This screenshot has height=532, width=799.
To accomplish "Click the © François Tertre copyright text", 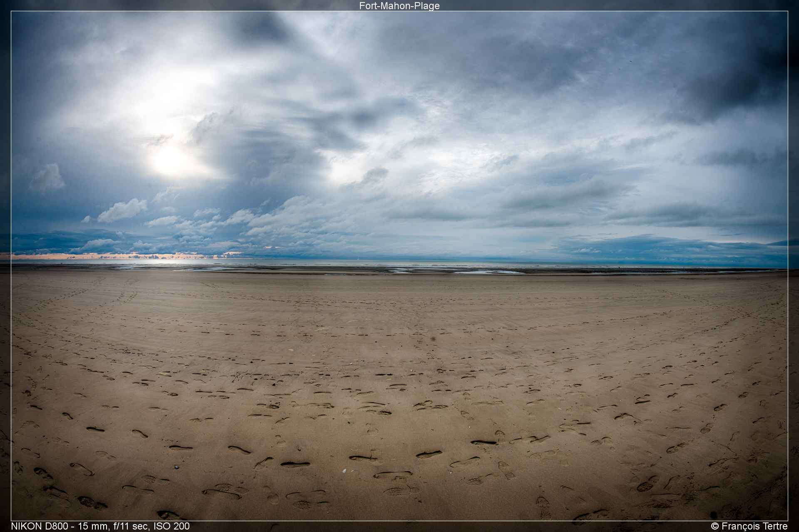I will pyautogui.click(x=749, y=526).
